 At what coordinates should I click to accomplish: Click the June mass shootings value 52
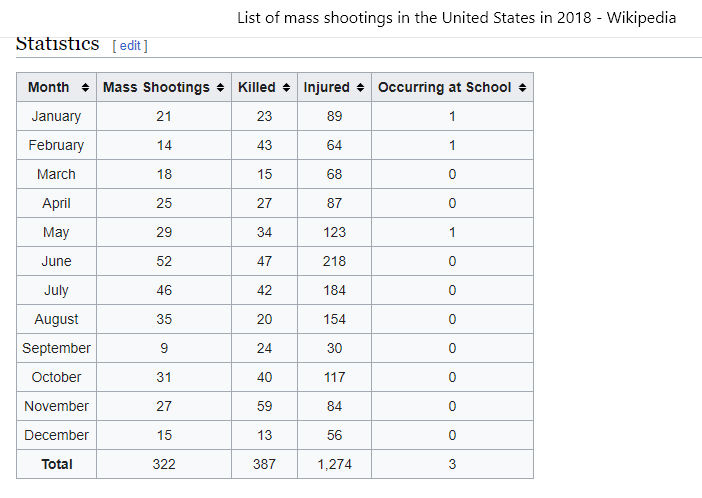click(x=164, y=262)
